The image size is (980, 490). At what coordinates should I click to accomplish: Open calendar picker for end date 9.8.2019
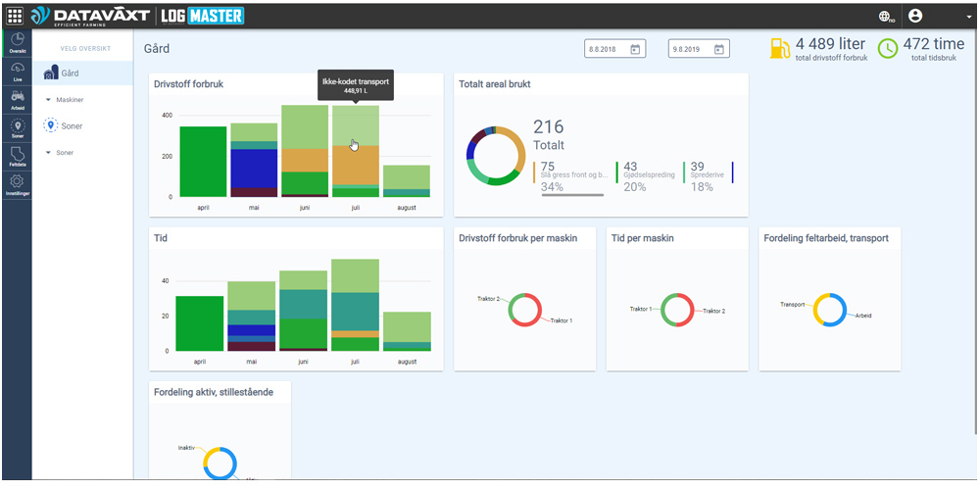coord(719,49)
